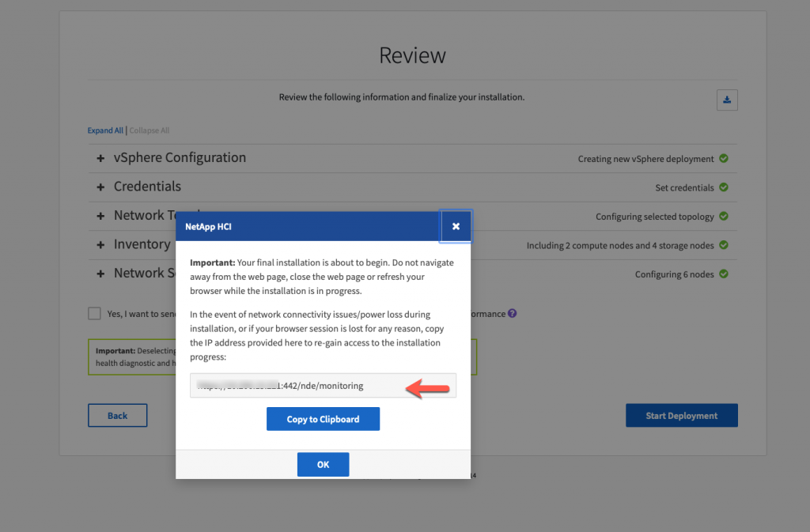Click the Review page heading

(412, 55)
